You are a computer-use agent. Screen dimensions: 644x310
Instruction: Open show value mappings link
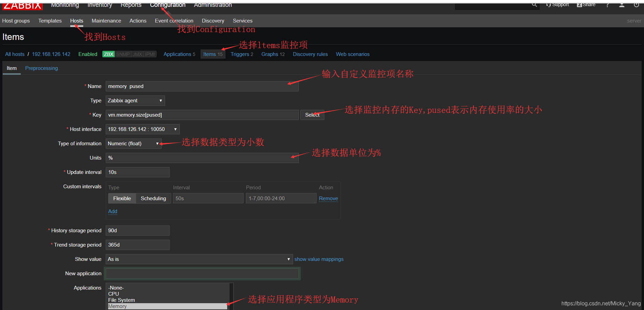point(319,259)
